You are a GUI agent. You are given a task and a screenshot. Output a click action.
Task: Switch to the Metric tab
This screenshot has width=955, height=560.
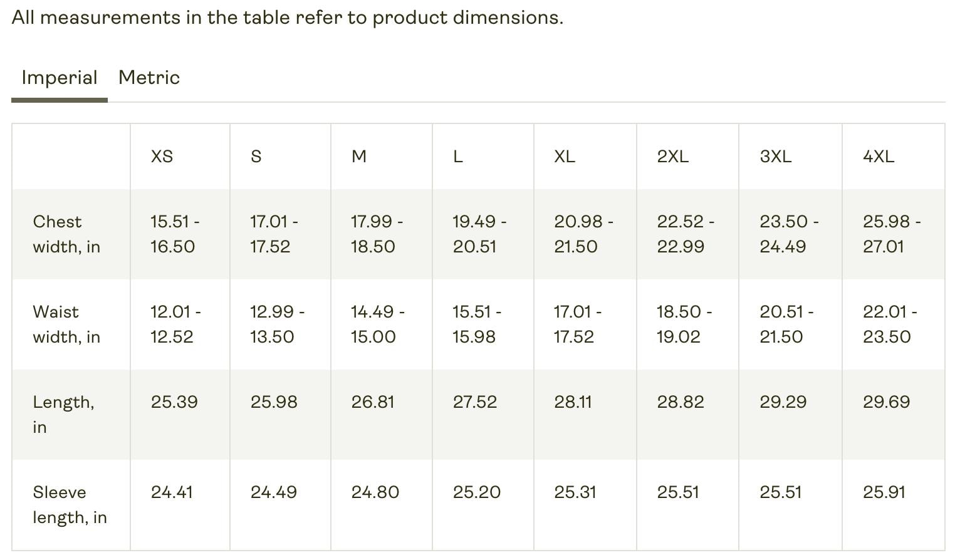point(149,77)
